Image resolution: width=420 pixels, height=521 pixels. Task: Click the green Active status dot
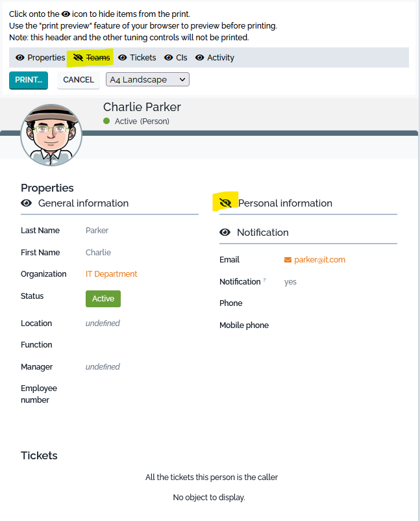click(x=106, y=121)
